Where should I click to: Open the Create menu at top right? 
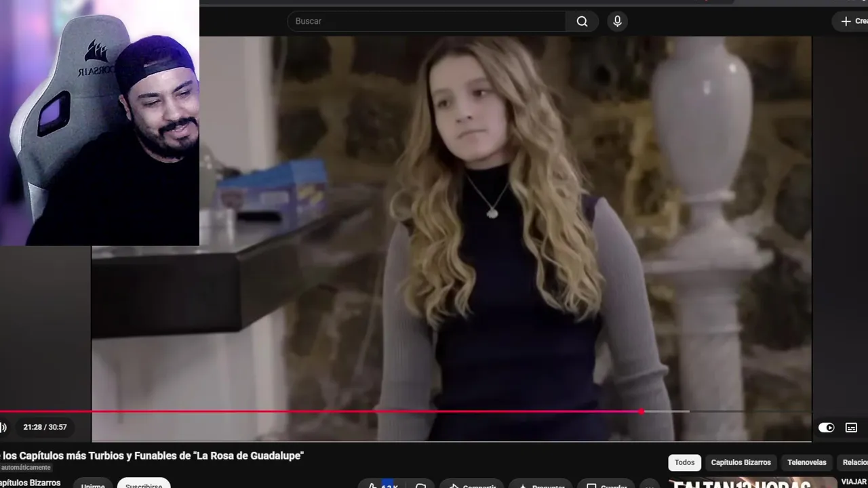(850, 21)
